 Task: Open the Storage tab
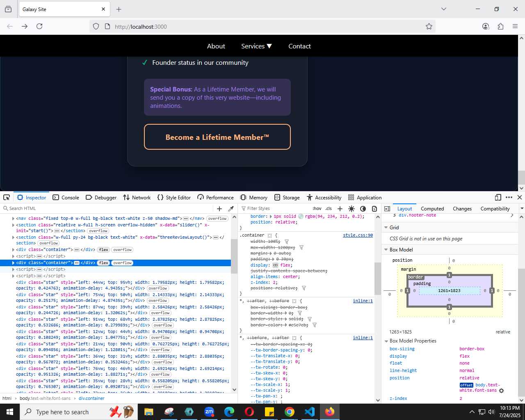tap(287, 197)
